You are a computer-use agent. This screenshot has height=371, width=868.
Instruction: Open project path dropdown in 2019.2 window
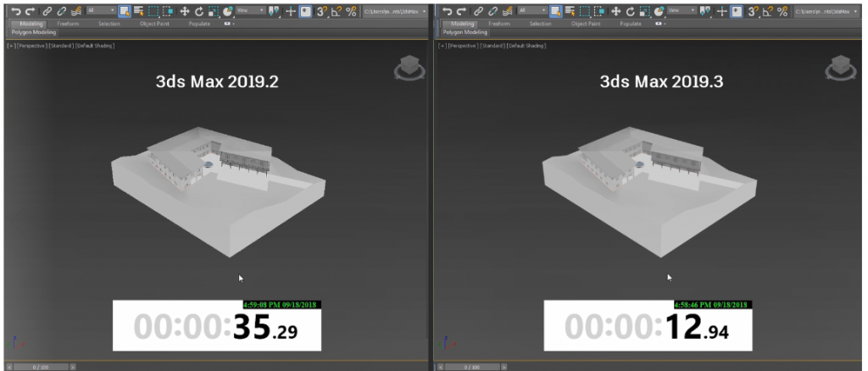[395, 12]
